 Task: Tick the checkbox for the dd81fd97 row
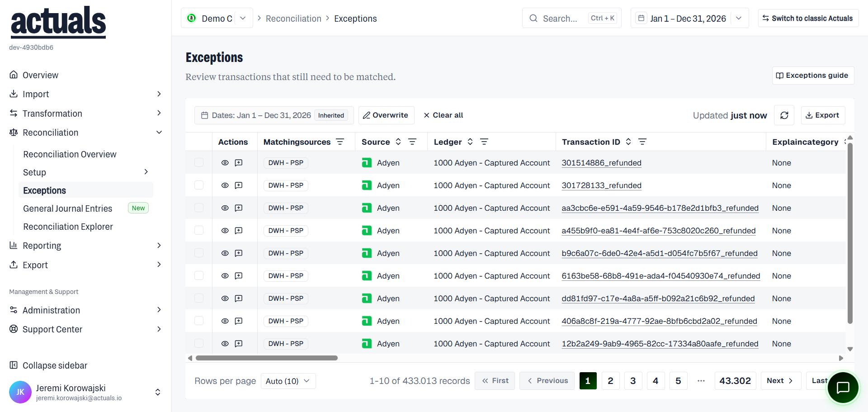(x=199, y=298)
